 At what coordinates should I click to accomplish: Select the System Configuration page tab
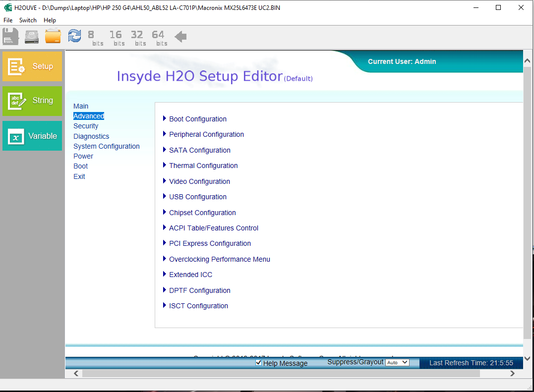click(107, 146)
